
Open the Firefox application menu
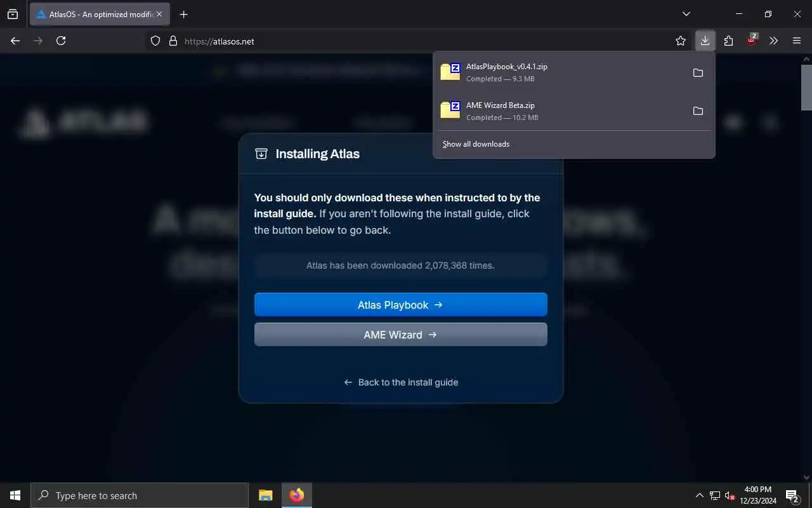pyautogui.click(x=797, y=41)
